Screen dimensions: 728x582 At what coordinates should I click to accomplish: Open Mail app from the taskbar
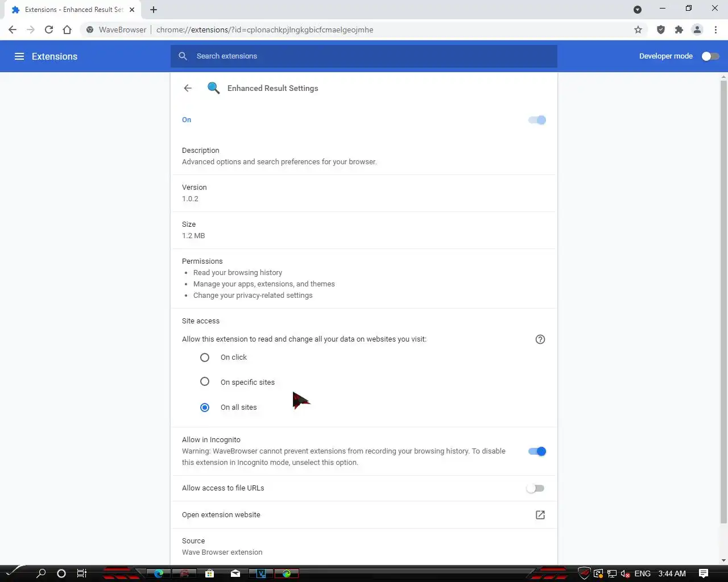pyautogui.click(x=235, y=573)
